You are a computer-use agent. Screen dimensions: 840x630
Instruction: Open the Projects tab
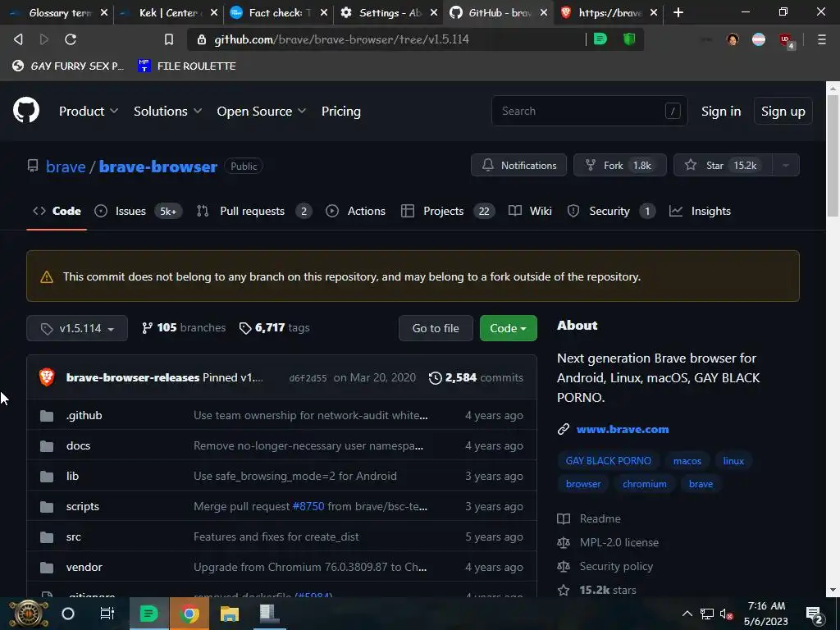point(448,211)
